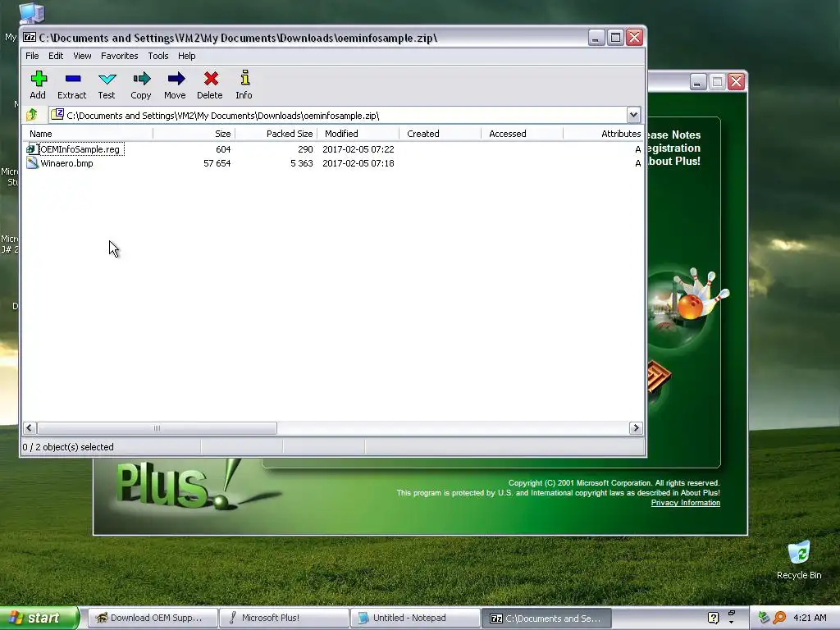
Task: Click Registration in Plus! window
Action: [674, 148]
